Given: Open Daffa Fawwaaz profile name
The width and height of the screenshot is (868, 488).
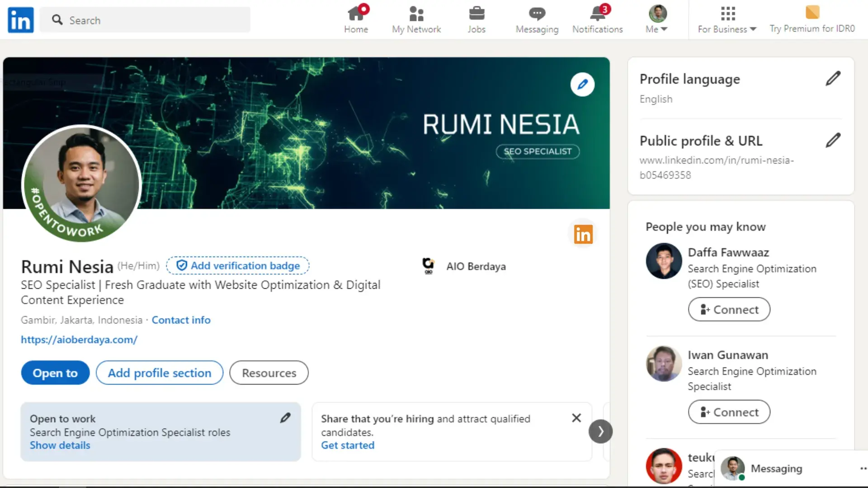Looking at the screenshot, I should pos(728,253).
